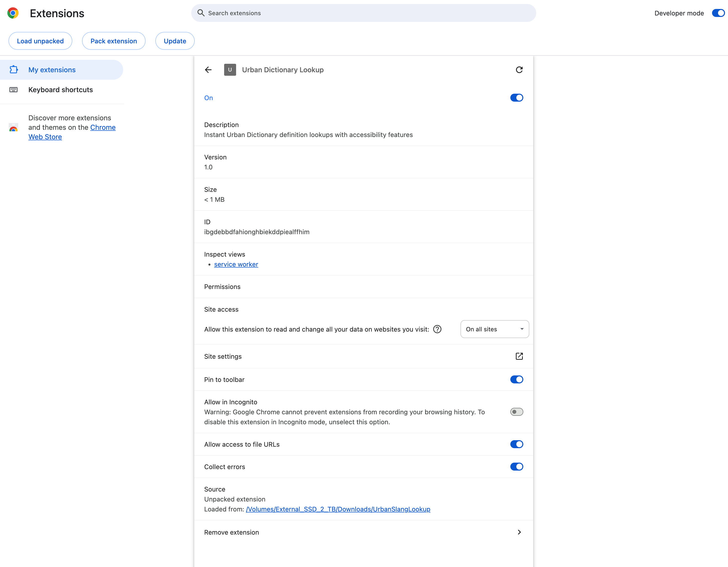Click the reload extension icon
728x567 pixels.
tap(519, 70)
